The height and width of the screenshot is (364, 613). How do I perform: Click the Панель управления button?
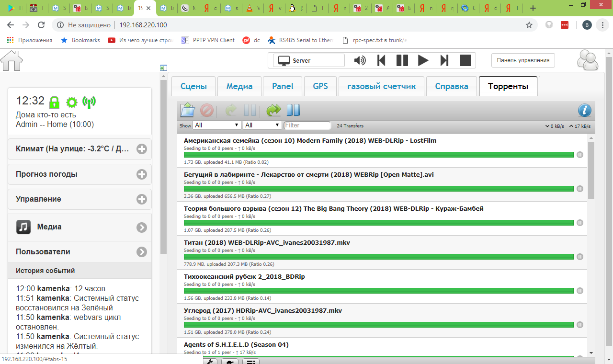click(x=522, y=60)
